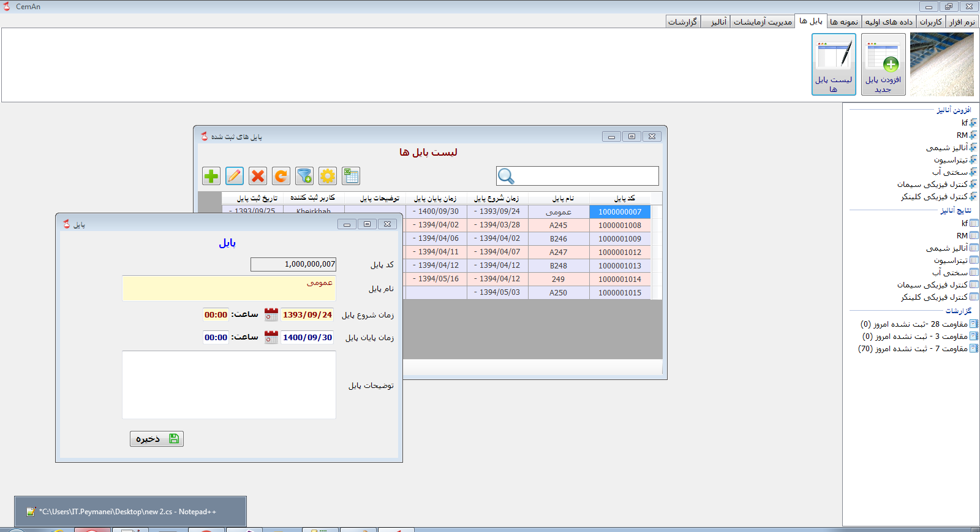Switch to the نرم افزار tab
The image size is (980, 532).
[962, 22]
